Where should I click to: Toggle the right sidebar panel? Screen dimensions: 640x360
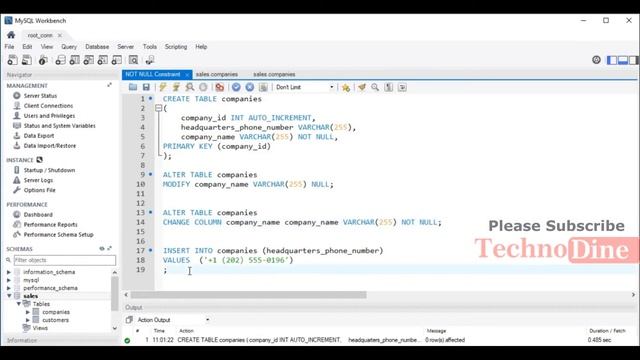point(633,60)
